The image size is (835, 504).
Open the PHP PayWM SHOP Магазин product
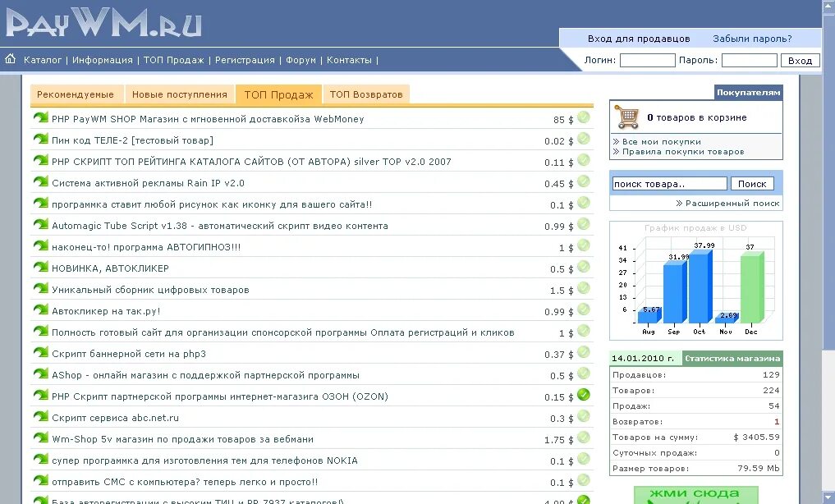click(x=208, y=119)
